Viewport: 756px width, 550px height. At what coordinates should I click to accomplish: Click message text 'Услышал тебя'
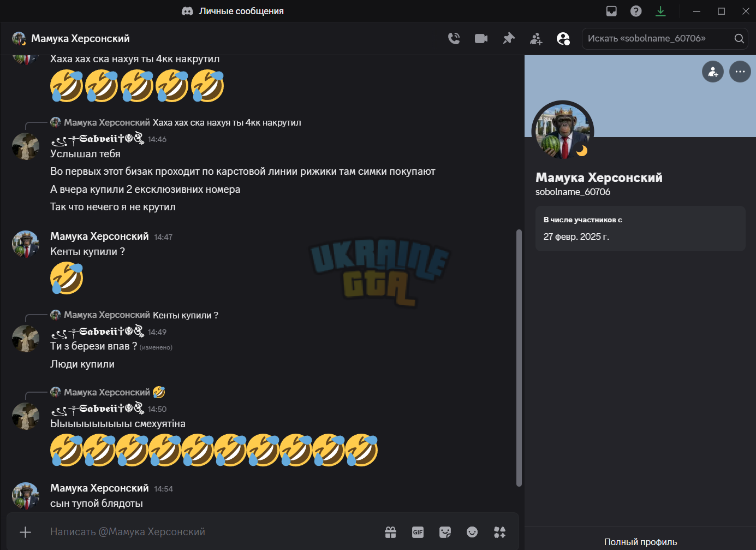[x=85, y=154]
